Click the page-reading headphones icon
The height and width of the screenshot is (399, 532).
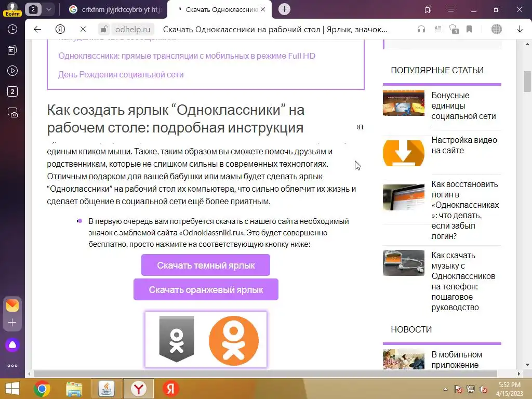(x=421, y=30)
